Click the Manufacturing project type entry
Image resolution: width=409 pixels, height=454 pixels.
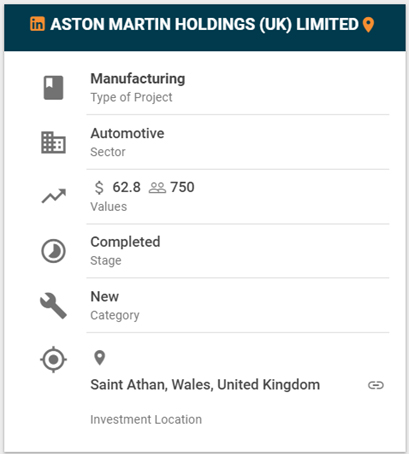pos(138,79)
